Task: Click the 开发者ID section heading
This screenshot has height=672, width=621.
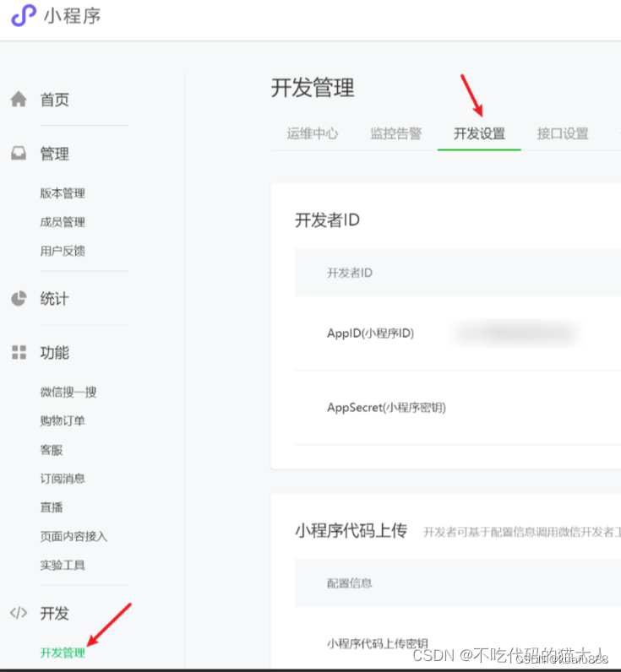Action: click(327, 219)
